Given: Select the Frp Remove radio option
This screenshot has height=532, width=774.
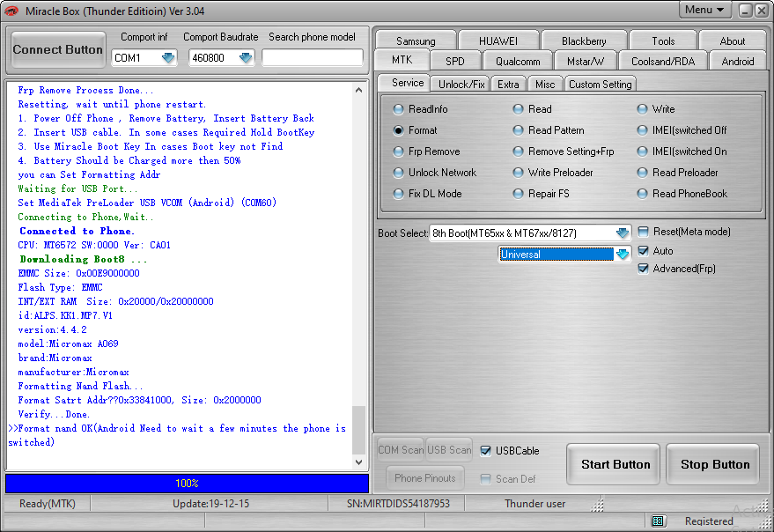Looking at the screenshot, I should coord(426,151).
